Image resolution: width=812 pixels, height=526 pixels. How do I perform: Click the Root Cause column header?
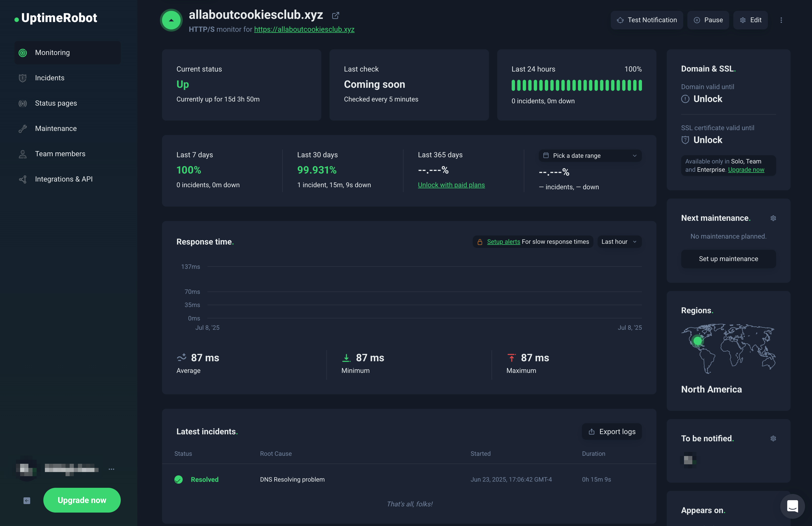[x=276, y=454]
